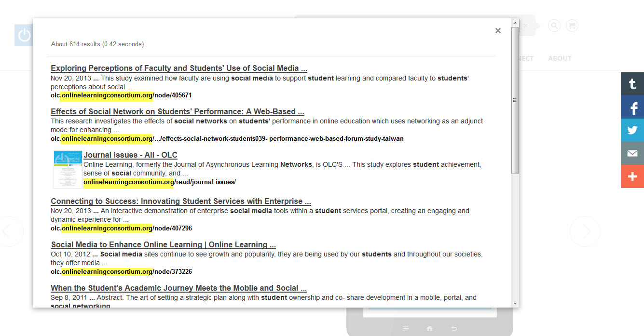Click the About 614 results text
Screen dimensions: 644x336
click(x=97, y=44)
